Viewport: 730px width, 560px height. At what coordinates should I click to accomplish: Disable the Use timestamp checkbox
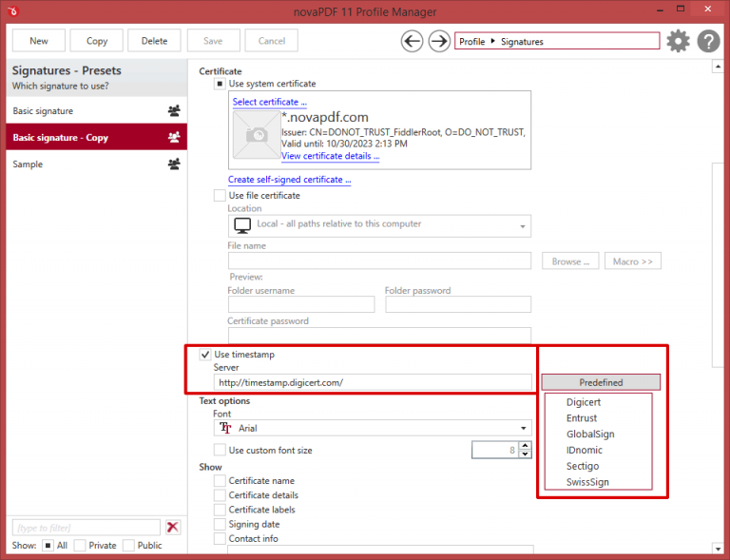(205, 355)
